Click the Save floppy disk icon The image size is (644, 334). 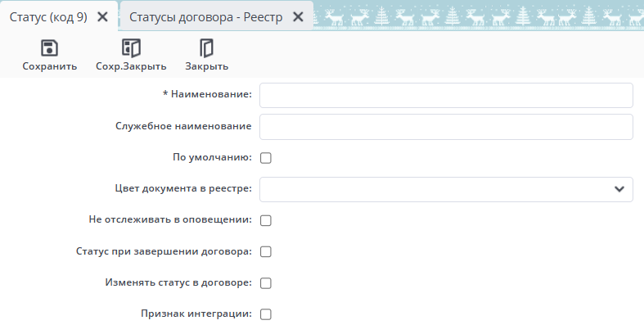point(49,48)
